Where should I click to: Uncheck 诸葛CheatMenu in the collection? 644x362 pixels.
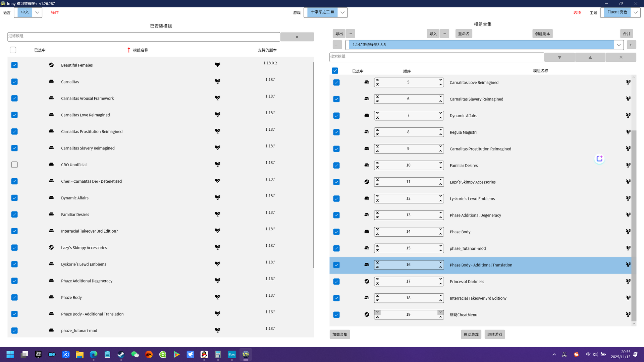tap(336, 315)
